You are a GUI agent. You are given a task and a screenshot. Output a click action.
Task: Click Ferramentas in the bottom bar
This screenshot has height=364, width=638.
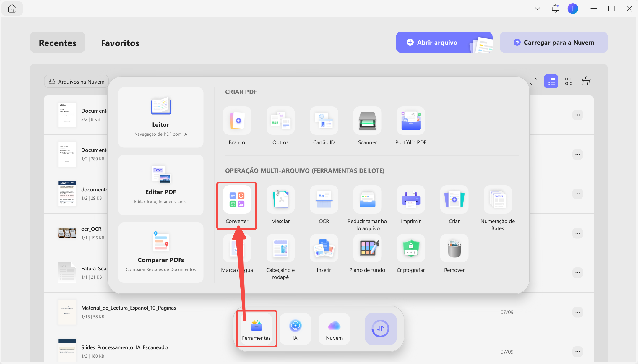coord(256,329)
